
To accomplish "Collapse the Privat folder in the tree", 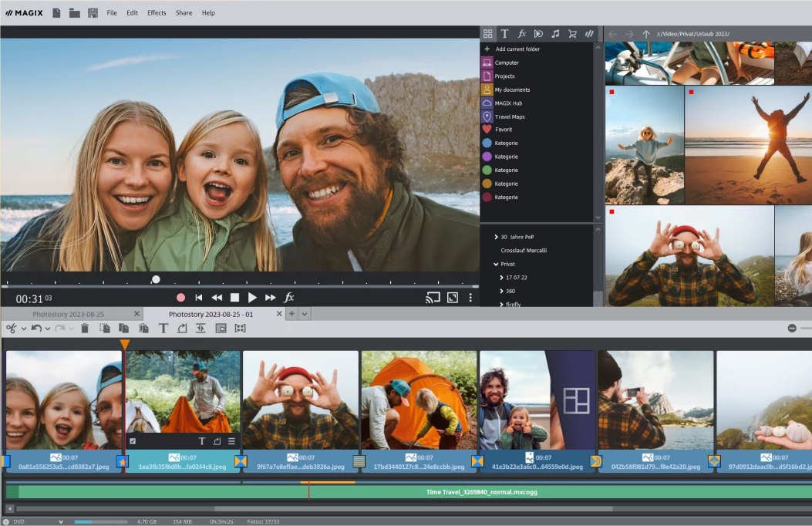I will pos(496,264).
